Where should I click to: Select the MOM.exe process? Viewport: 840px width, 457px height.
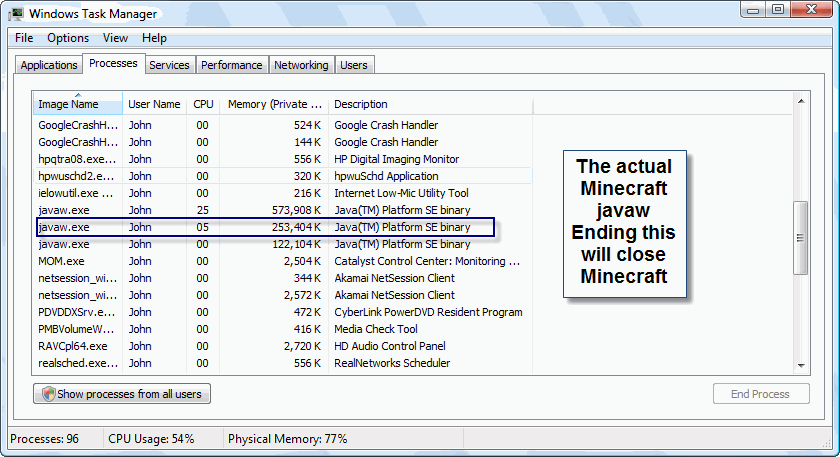[282, 261]
